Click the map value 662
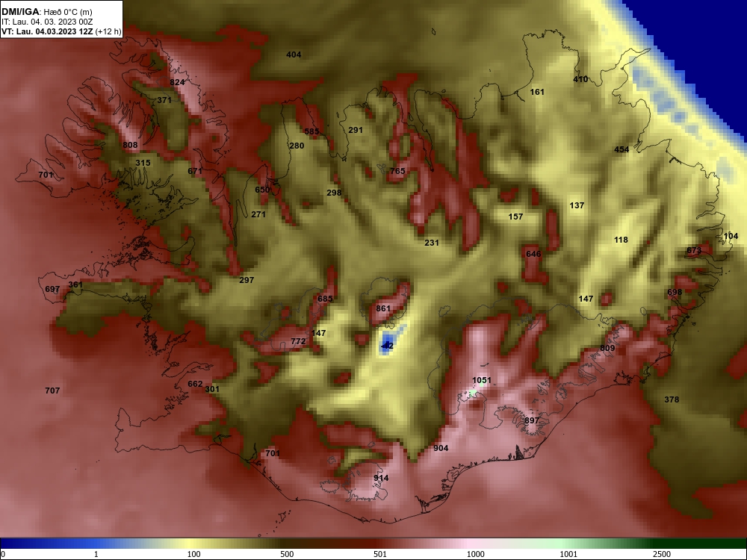This screenshot has height=560, width=747. [x=195, y=385]
